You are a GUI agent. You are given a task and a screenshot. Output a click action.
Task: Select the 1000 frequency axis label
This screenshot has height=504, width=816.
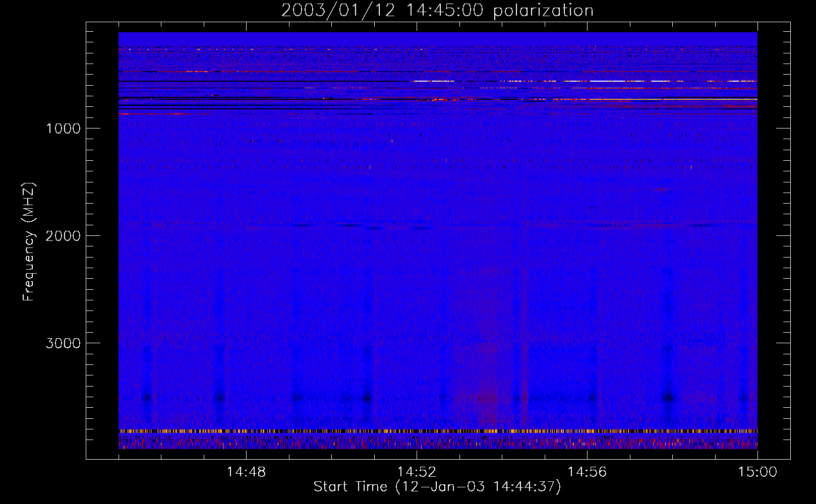pyautogui.click(x=63, y=129)
